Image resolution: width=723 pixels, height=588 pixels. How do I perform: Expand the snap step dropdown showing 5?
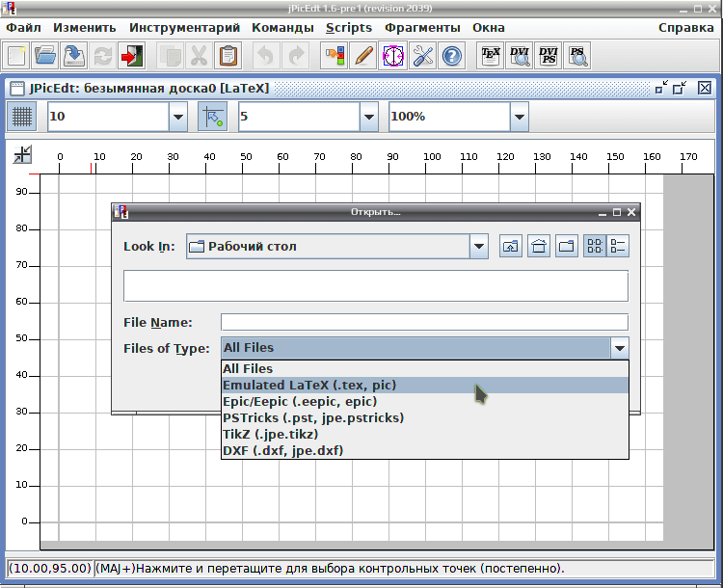coord(369,117)
